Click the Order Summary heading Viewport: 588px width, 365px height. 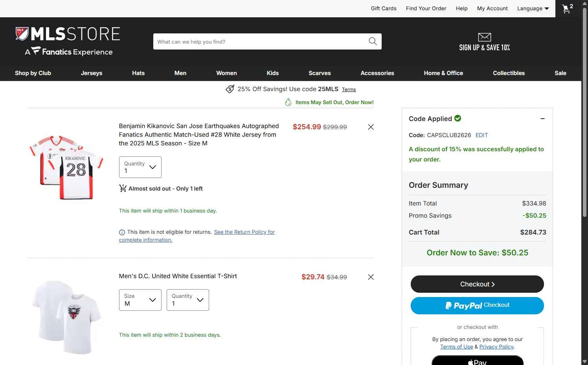coord(438,185)
